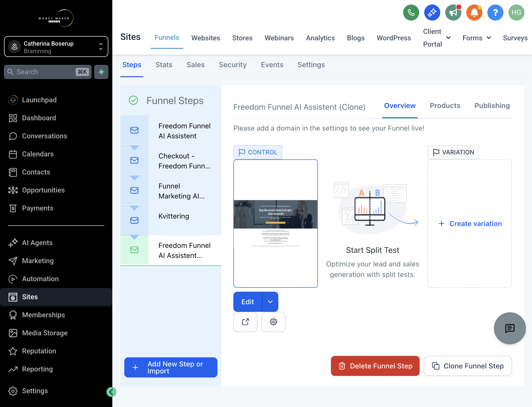This screenshot has height=407, width=532.
Task: Open the HG user avatar
Action: [516, 13]
